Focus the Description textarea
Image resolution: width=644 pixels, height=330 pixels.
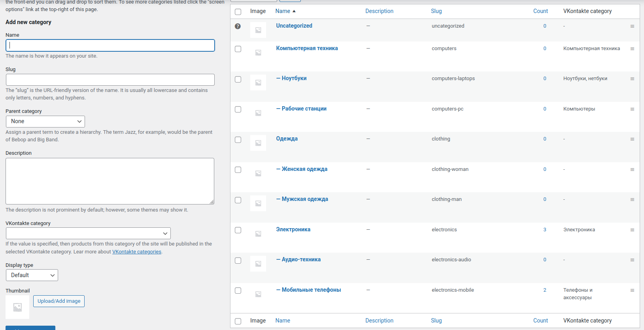point(110,181)
